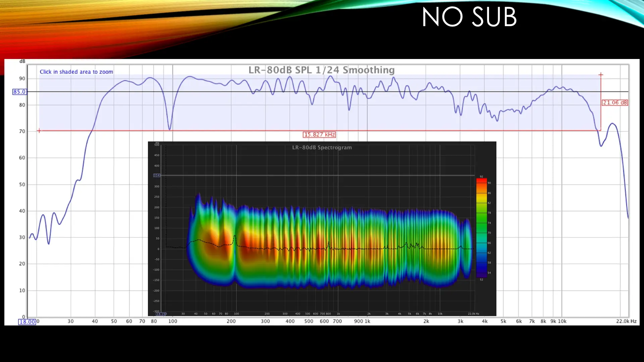Click the 85.0 dB value box
The width and height of the screenshot is (644, 362).
(x=19, y=92)
